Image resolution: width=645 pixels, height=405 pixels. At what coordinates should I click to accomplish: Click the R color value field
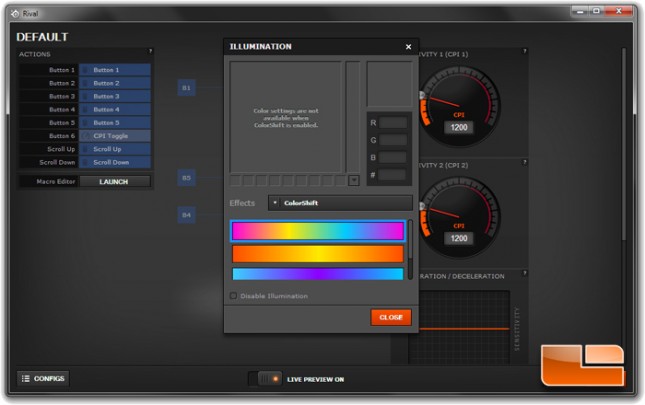393,123
